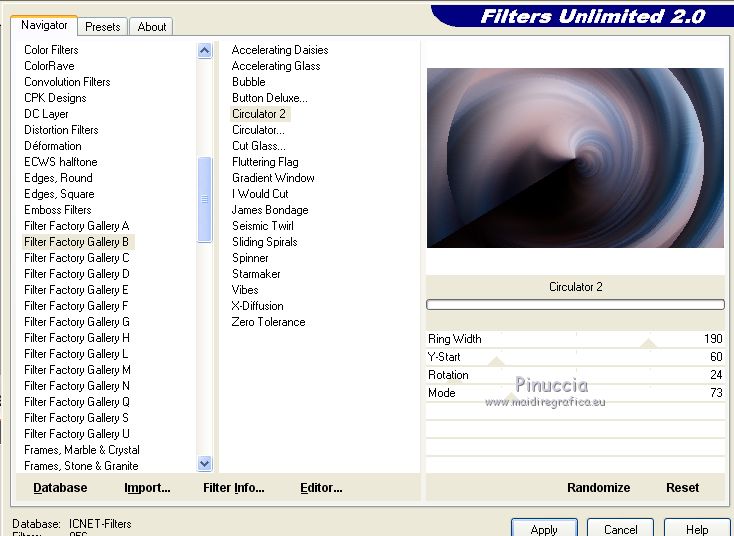
Task: Choose Zero Tolerance filter
Action: click(268, 322)
